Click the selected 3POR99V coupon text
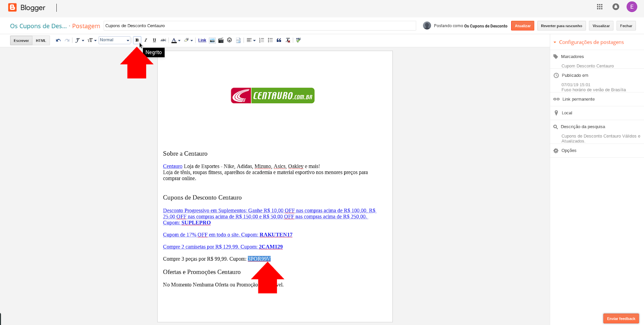The image size is (644, 325). point(259,259)
